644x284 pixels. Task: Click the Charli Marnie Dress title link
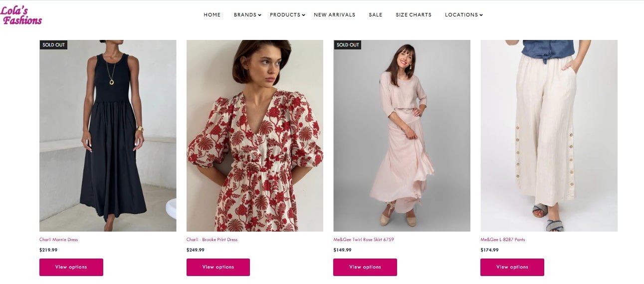tap(59, 240)
